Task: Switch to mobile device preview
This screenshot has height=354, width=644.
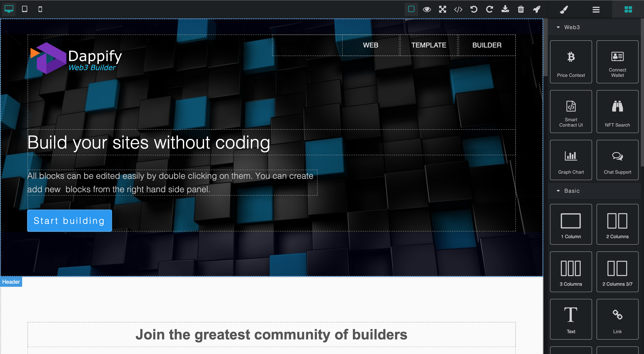Action: [x=40, y=9]
